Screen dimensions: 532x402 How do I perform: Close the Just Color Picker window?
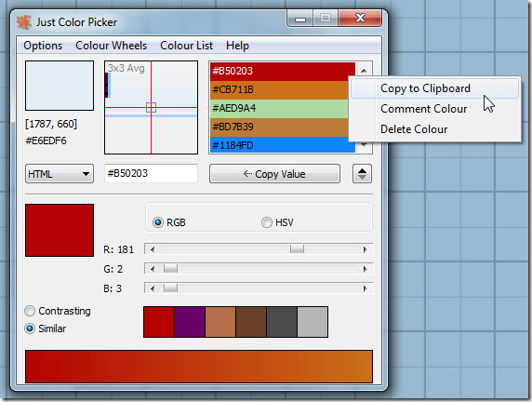360,19
